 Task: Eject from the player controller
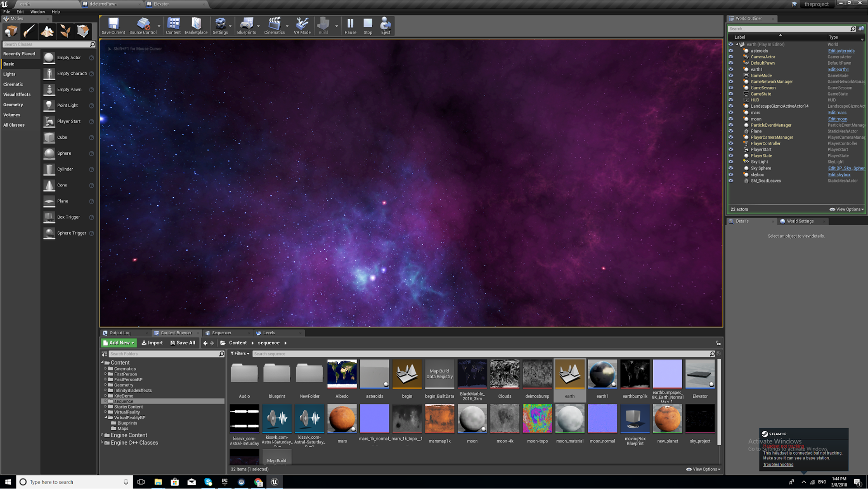click(385, 25)
